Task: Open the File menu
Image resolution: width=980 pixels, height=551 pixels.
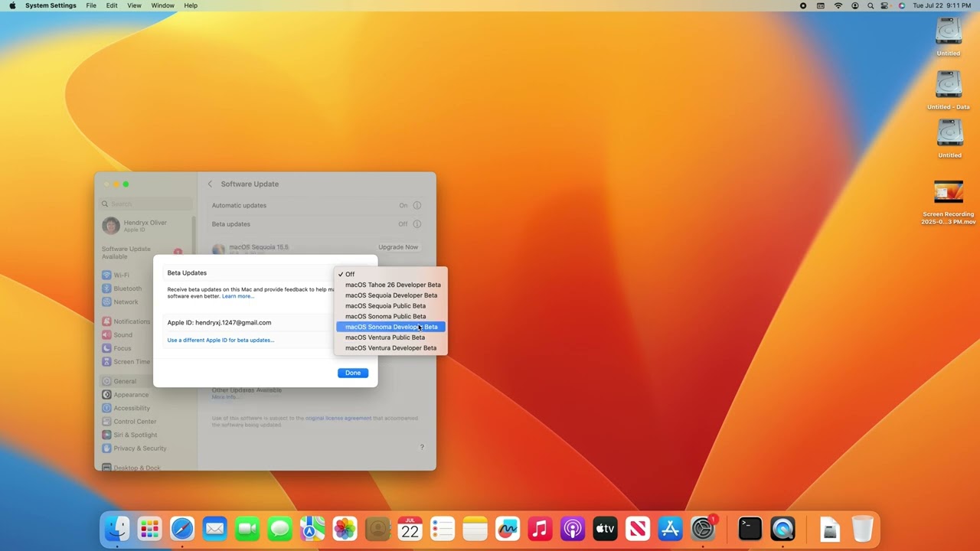Action: pyautogui.click(x=91, y=5)
